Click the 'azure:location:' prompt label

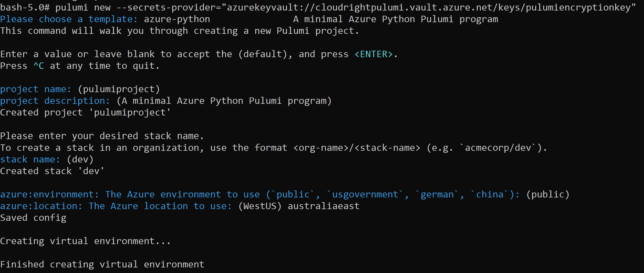pos(41,206)
